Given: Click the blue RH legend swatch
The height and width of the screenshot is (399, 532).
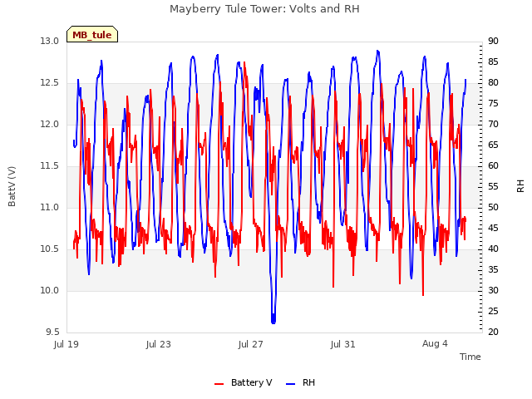Looking at the screenshot, I should coord(291,384).
